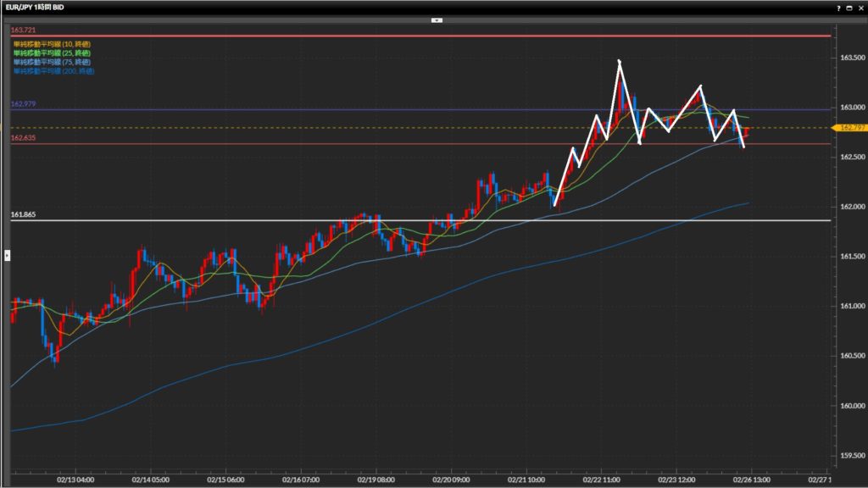Screen dimensions: 868x488
Task: Click the 75-period moving average legend
Action: coord(51,62)
